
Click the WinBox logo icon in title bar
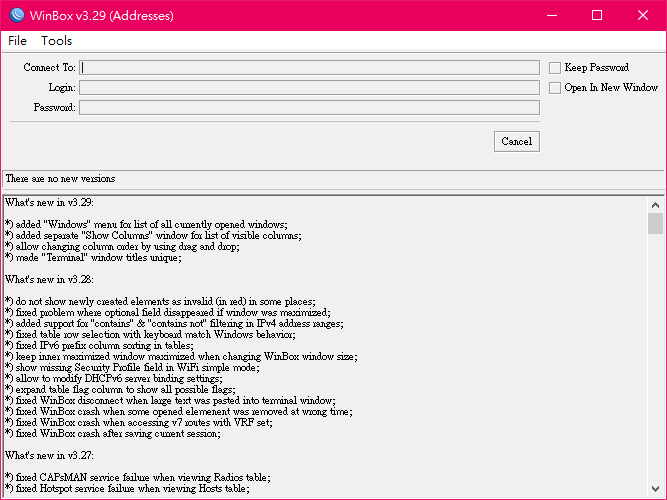coord(17,15)
